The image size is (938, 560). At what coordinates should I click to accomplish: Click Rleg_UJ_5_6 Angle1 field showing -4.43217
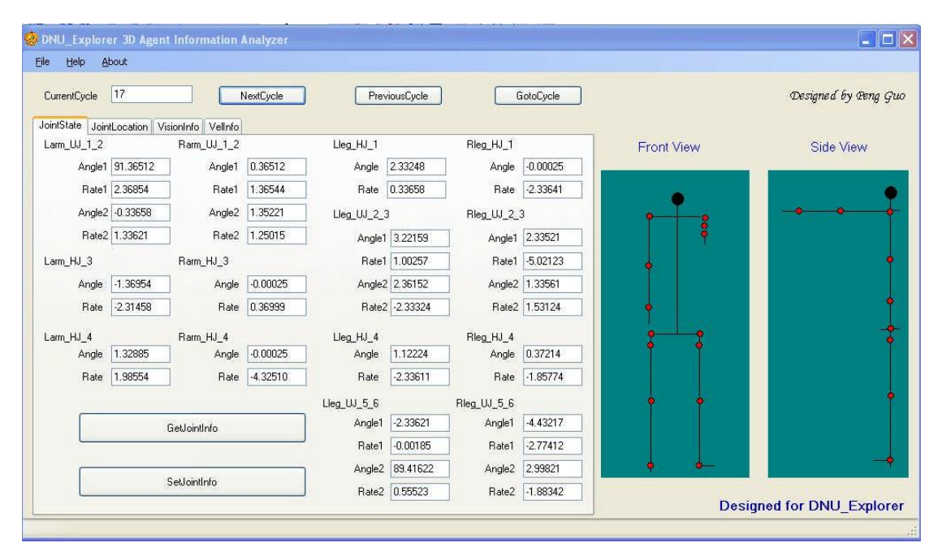[x=553, y=423]
